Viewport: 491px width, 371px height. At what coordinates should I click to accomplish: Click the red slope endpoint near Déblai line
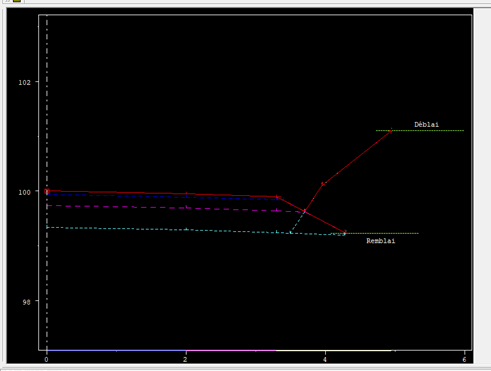pyautogui.click(x=390, y=132)
